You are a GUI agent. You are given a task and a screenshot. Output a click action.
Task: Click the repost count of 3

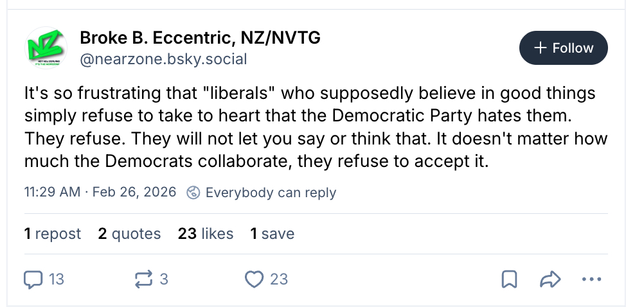[163, 279]
